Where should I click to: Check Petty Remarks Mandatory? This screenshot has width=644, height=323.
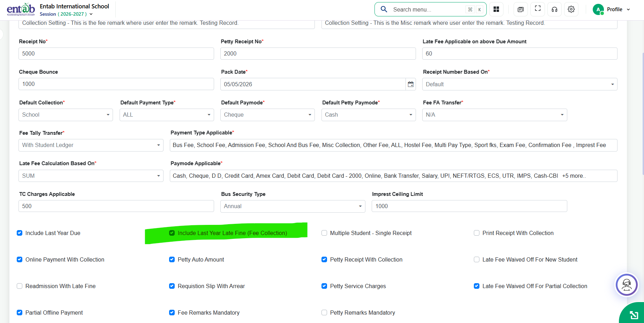(x=324, y=313)
